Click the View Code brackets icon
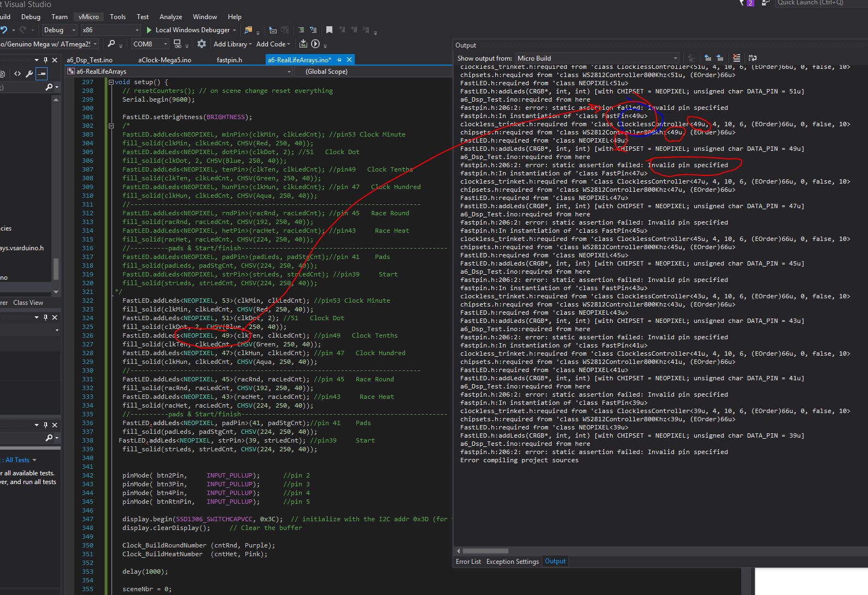 17,74
